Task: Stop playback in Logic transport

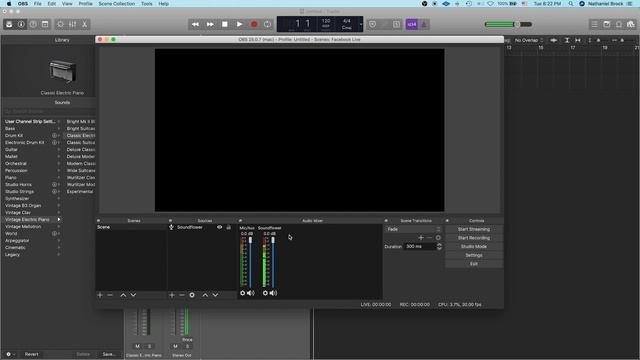Action: click(224, 24)
